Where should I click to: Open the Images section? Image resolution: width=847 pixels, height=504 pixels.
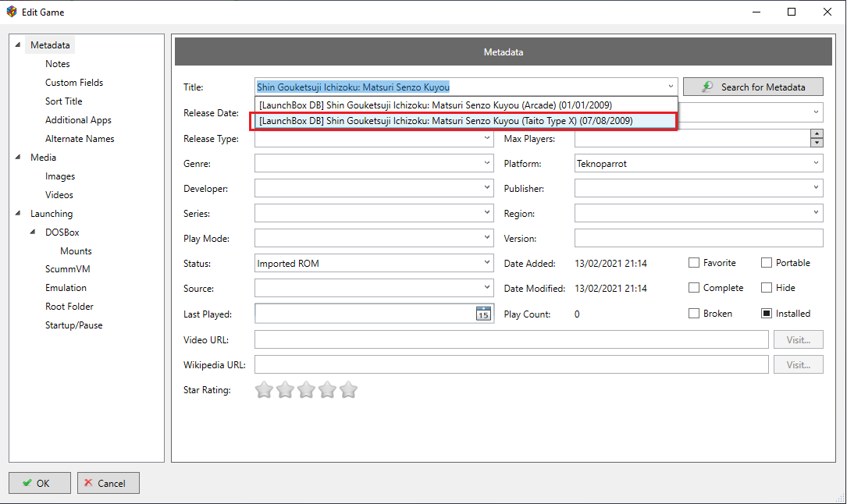coord(60,176)
